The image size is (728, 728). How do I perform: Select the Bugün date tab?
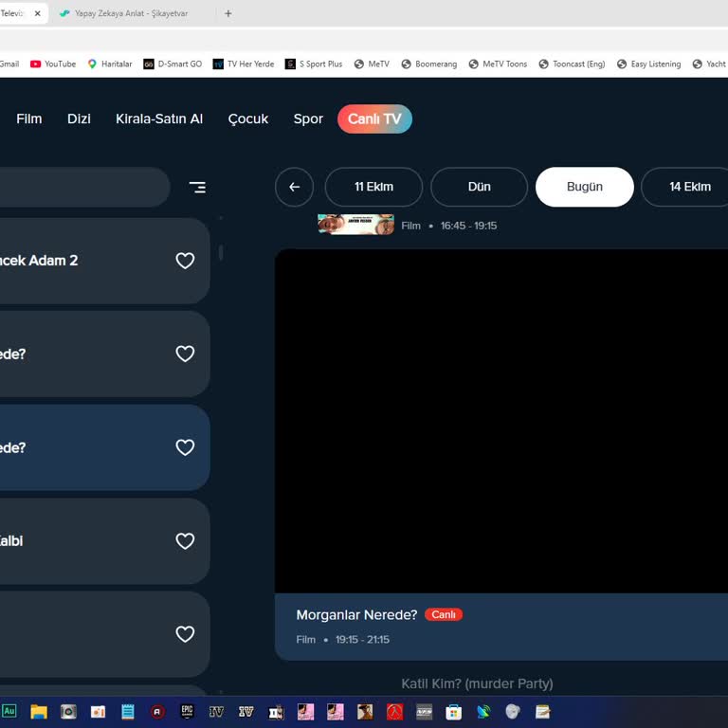585,187
